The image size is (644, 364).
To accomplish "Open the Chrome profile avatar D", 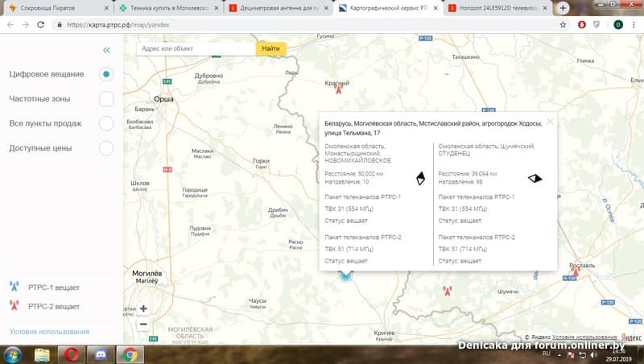I will click(617, 25).
